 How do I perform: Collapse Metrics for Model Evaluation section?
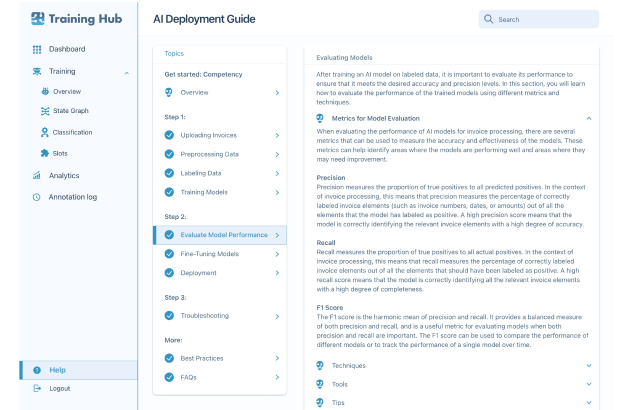tap(589, 118)
